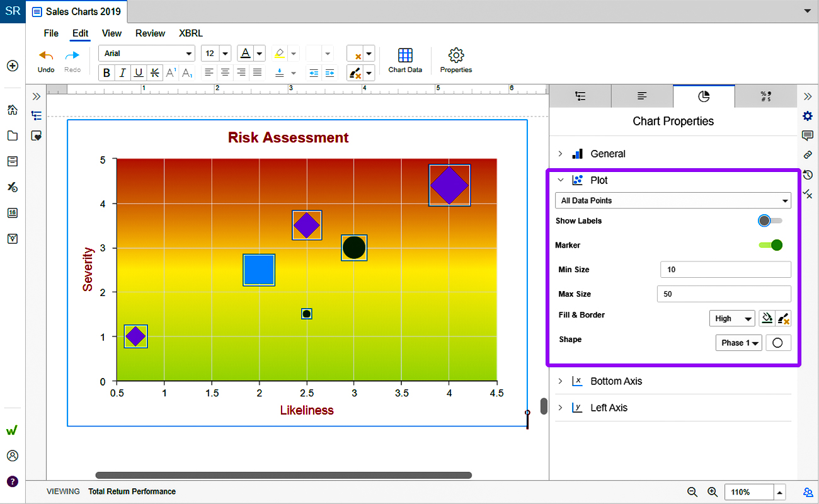
Task: Click the Max Size input field
Action: (x=724, y=294)
